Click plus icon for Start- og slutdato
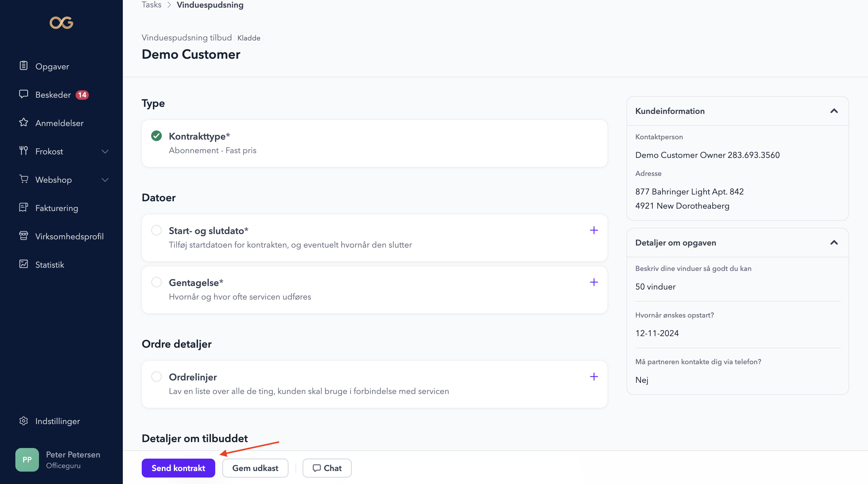Screen dimensions: 868x484 tap(594, 230)
